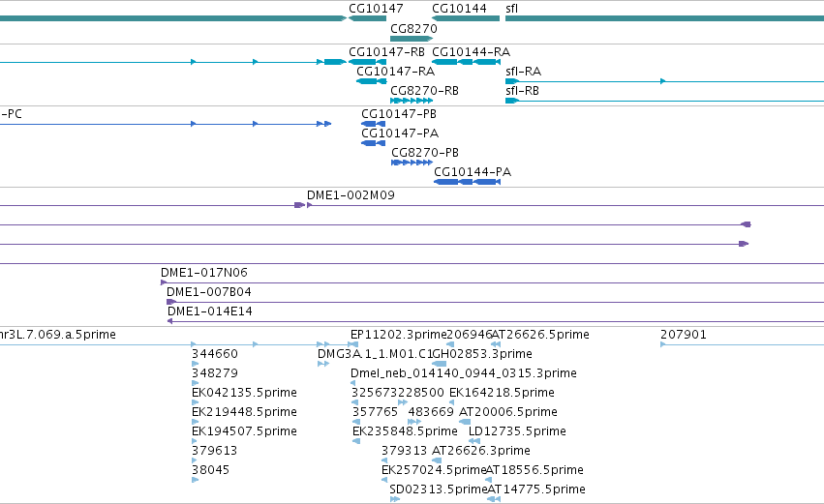Select the EK235848.5prime label
824x504 pixels.
405,431
